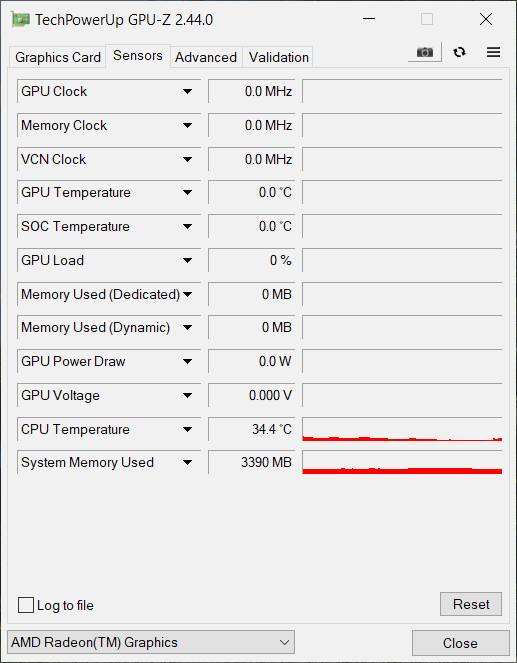Switch to the Graphics Card tab
Viewport: 517px width, 663px height.
click(57, 57)
